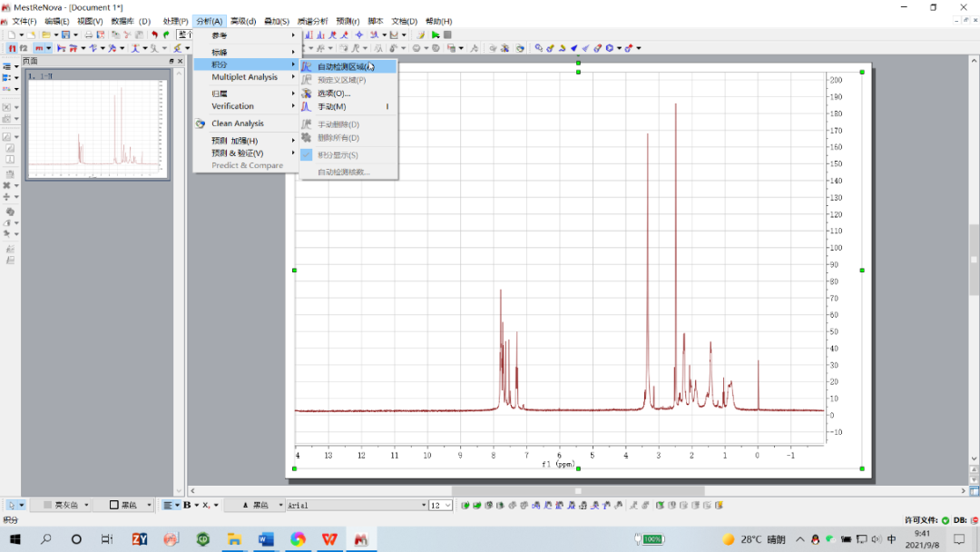Click the gray stop square icon
The image size is (980, 552).
pyautogui.click(x=447, y=35)
